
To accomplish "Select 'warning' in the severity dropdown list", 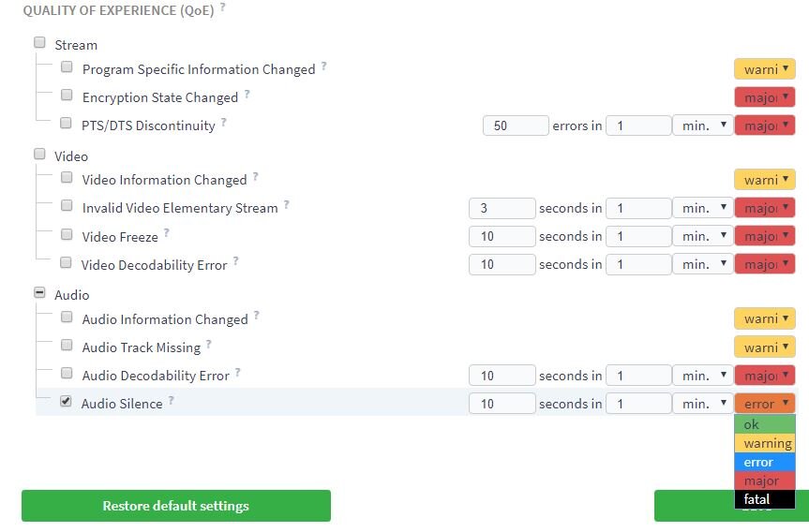I will point(765,443).
